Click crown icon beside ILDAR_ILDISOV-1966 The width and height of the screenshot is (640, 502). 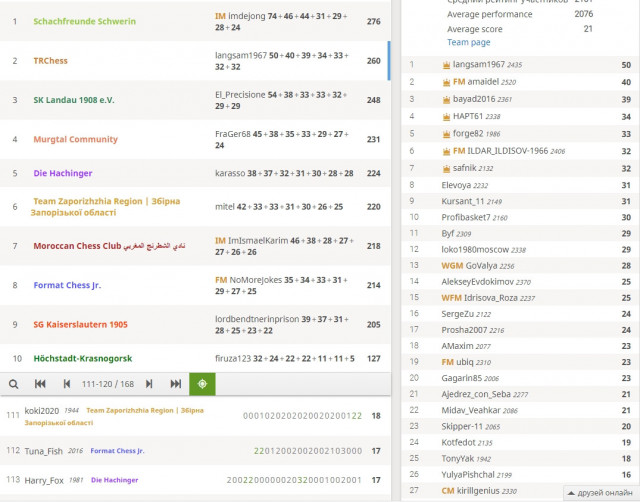446,151
